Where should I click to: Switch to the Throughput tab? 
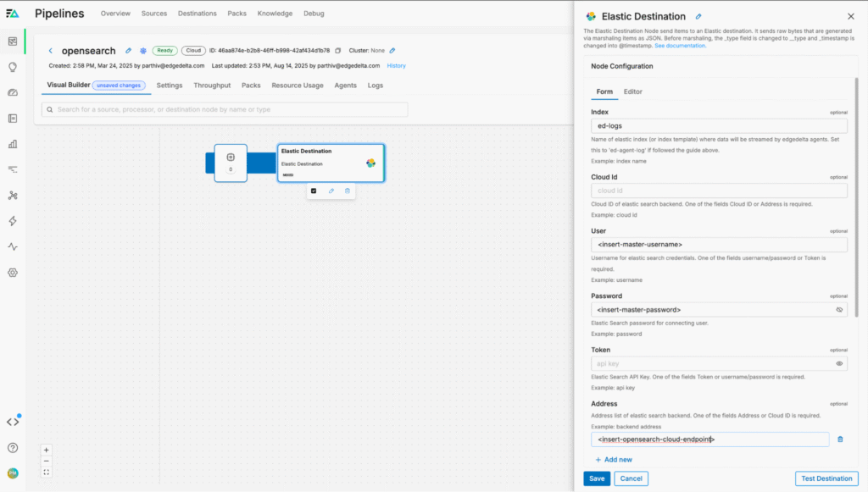point(212,86)
